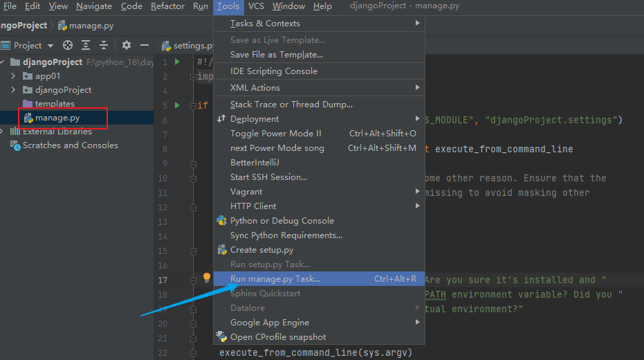Click the settings.py tab file icon
The width and height of the screenshot is (644, 360).
[166, 46]
